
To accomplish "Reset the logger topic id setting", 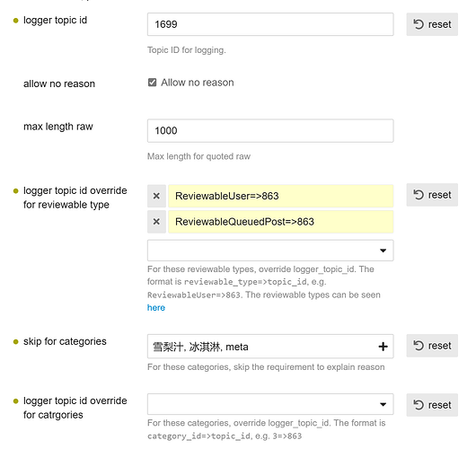I will coord(432,24).
